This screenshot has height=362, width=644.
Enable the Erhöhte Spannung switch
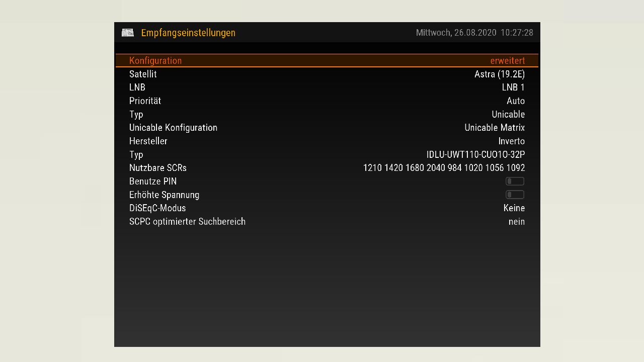515,195
